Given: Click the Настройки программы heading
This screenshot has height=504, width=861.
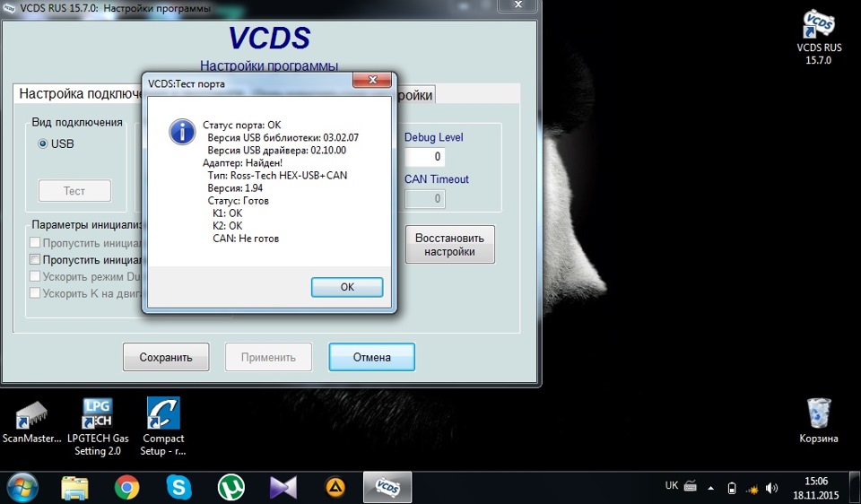Looking at the screenshot, I should coord(269,65).
